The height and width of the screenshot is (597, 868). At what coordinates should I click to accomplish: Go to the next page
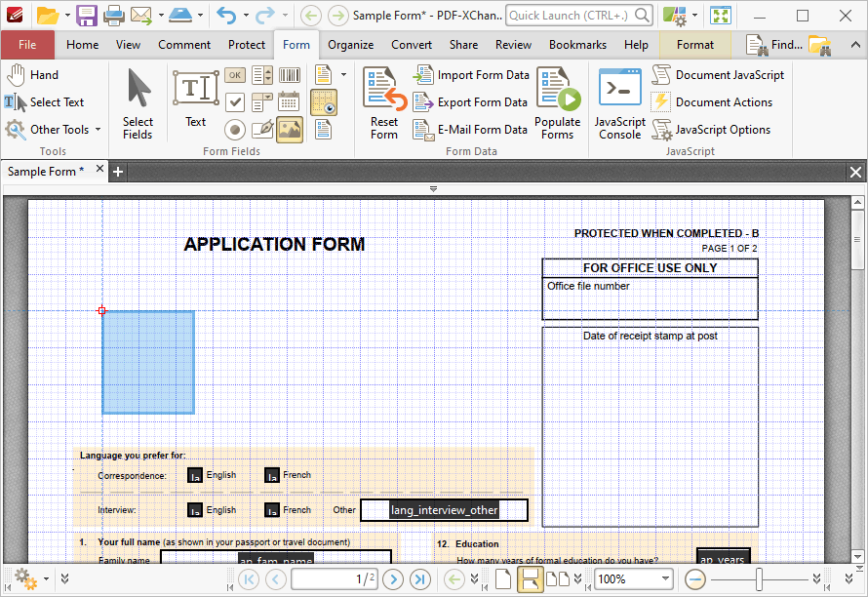pos(393,579)
